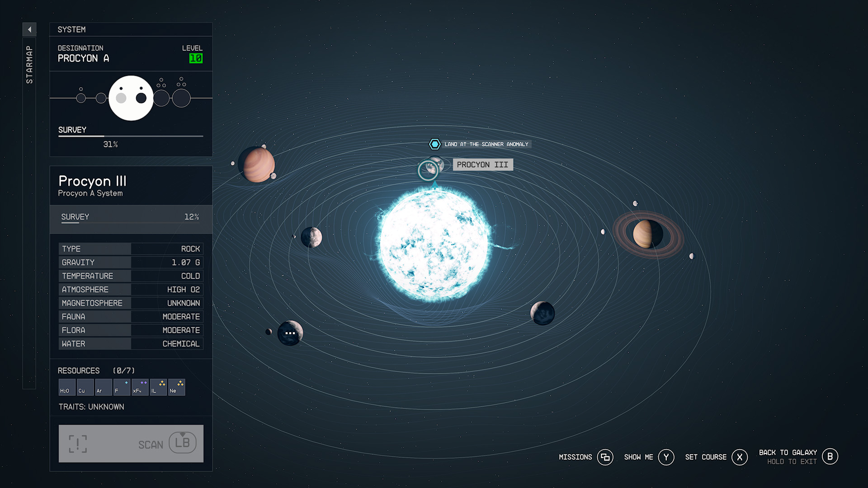Select the small planet with one moon in the system diagram
This screenshot has height=488, width=868.
[x=81, y=98]
